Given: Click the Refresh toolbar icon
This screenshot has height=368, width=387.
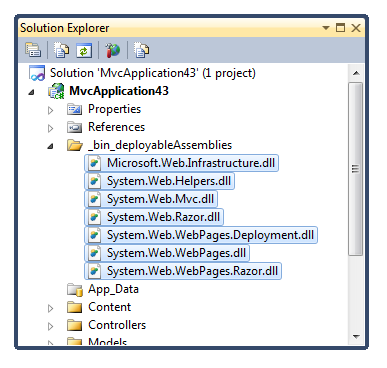Looking at the screenshot, I should pos(84,50).
